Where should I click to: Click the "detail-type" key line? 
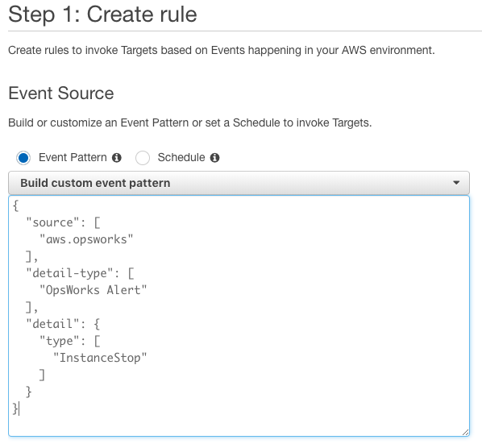(81, 273)
